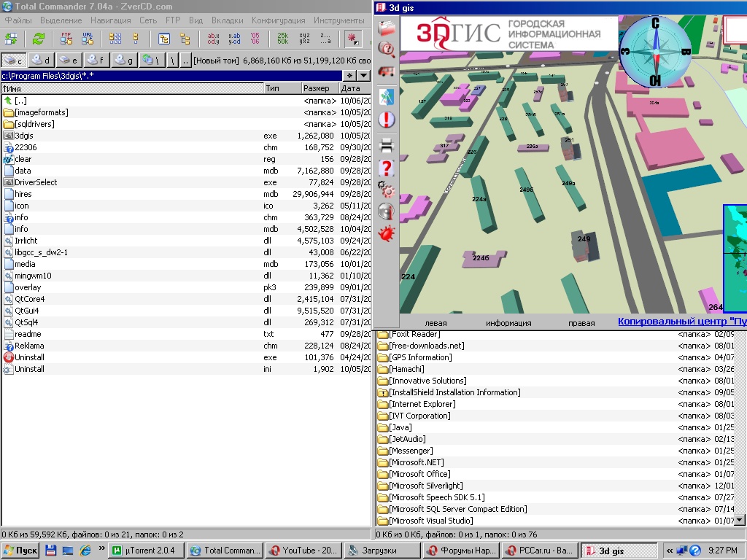Click the Размер column header to sort
The width and height of the screenshot is (747, 560).
[x=320, y=88]
